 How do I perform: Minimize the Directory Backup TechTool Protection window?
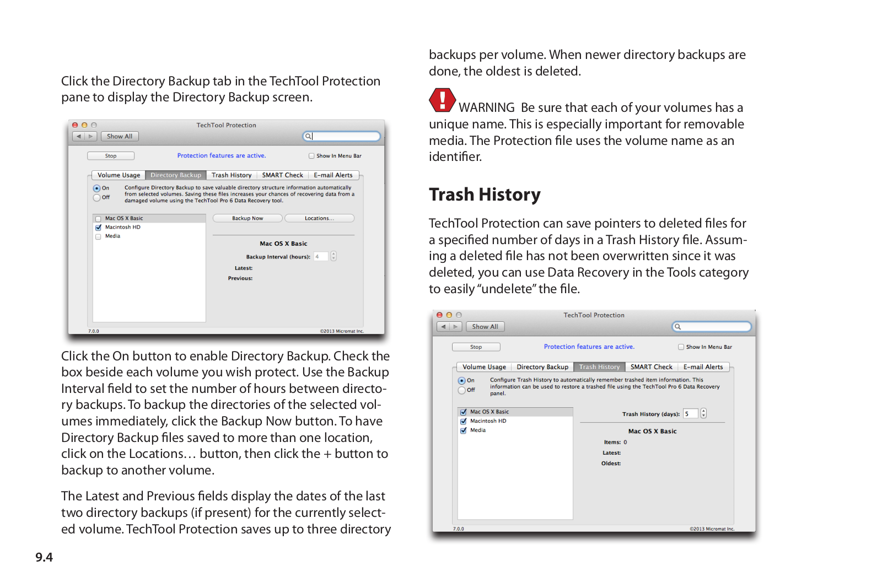click(84, 125)
